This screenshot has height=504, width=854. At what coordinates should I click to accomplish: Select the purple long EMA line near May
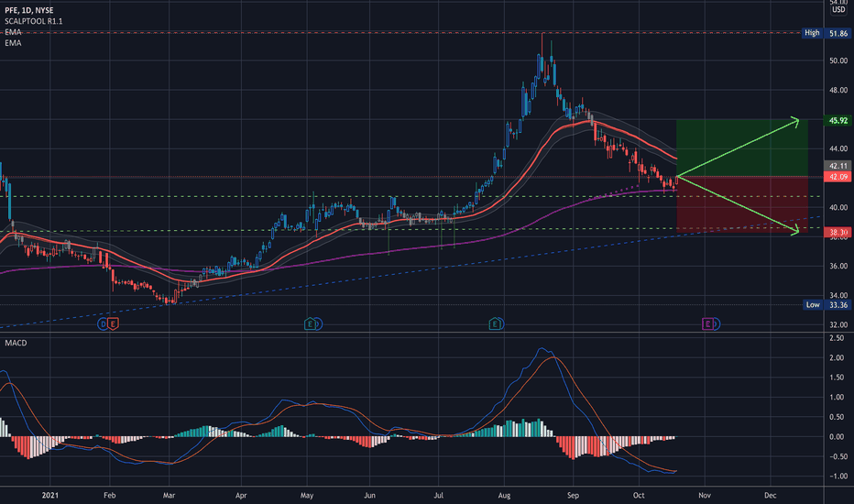pyautogui.click(x=307, y=264)
